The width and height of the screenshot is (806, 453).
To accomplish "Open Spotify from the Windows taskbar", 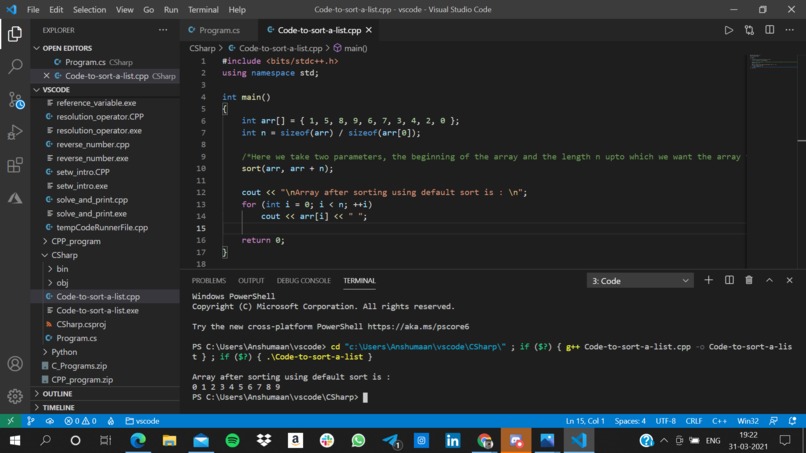I will (x=232, y=440).
